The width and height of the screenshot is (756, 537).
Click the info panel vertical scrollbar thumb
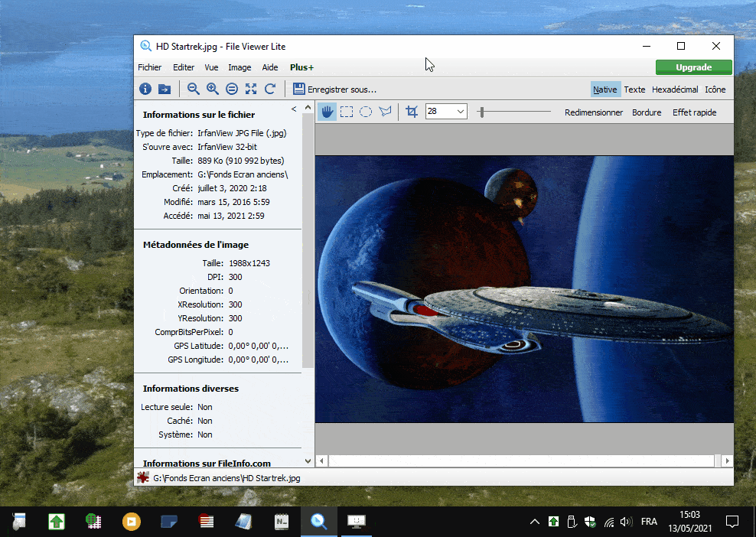point(308,241)
